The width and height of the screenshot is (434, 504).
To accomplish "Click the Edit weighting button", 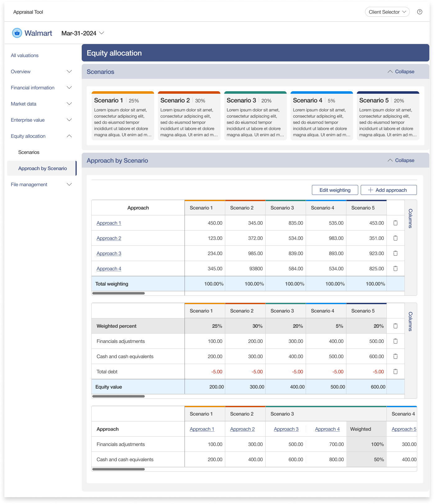I will tap(335, 190).
